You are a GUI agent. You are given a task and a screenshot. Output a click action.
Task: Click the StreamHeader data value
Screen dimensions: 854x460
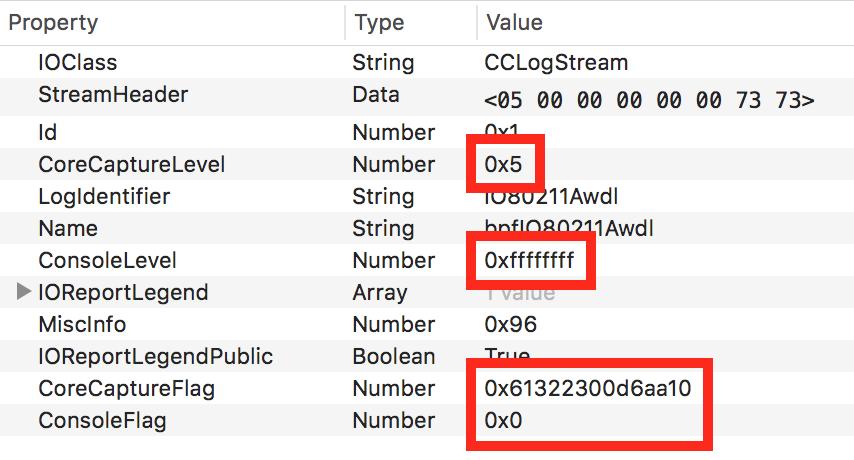pos(649,100)
